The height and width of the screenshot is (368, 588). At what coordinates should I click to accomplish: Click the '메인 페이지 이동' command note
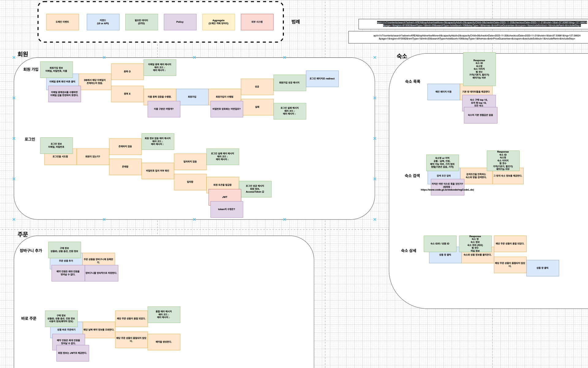pos(443,92)
